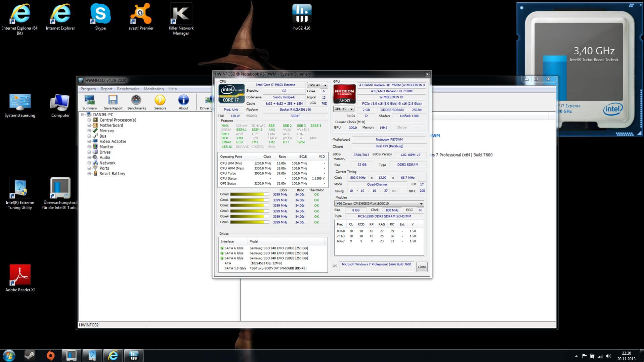Click the 'Quad-Channel' memory mode value
The image size is (644, 362).
click(377, 184)
